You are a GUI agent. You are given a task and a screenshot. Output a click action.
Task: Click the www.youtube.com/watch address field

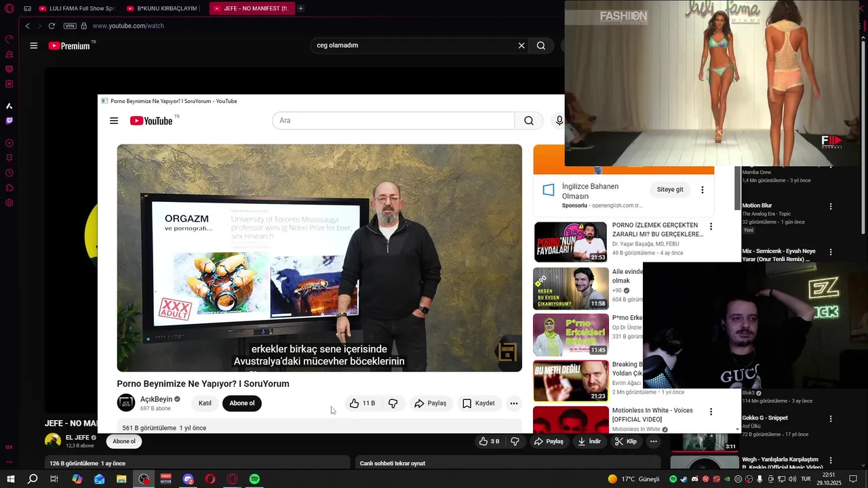point(128,26)
